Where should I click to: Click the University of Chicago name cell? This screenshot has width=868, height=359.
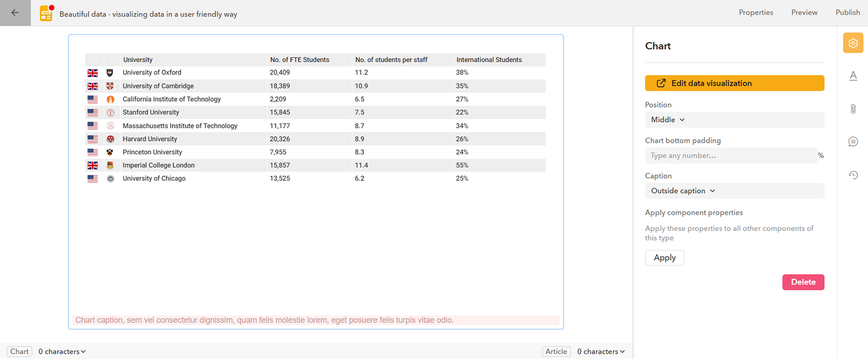click(154, 179)
